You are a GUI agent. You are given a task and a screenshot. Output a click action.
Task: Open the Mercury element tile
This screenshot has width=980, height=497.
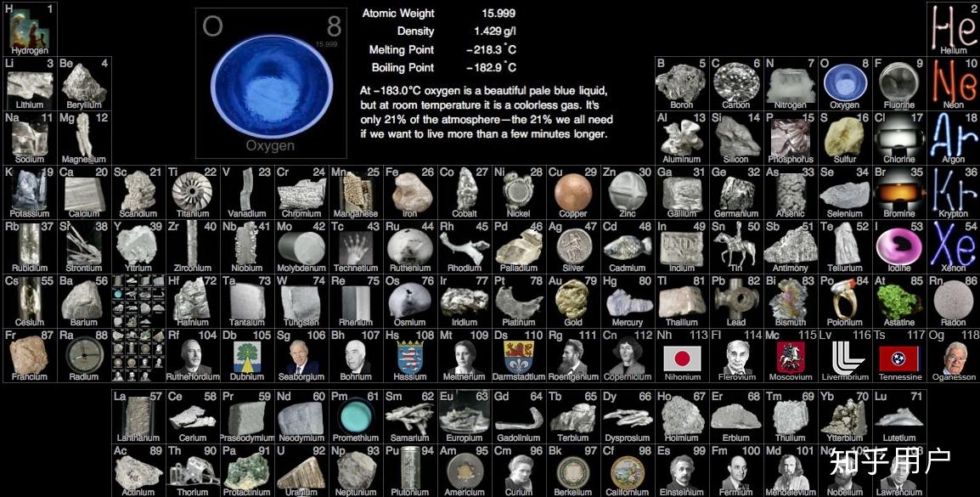[x=628, y=302]
